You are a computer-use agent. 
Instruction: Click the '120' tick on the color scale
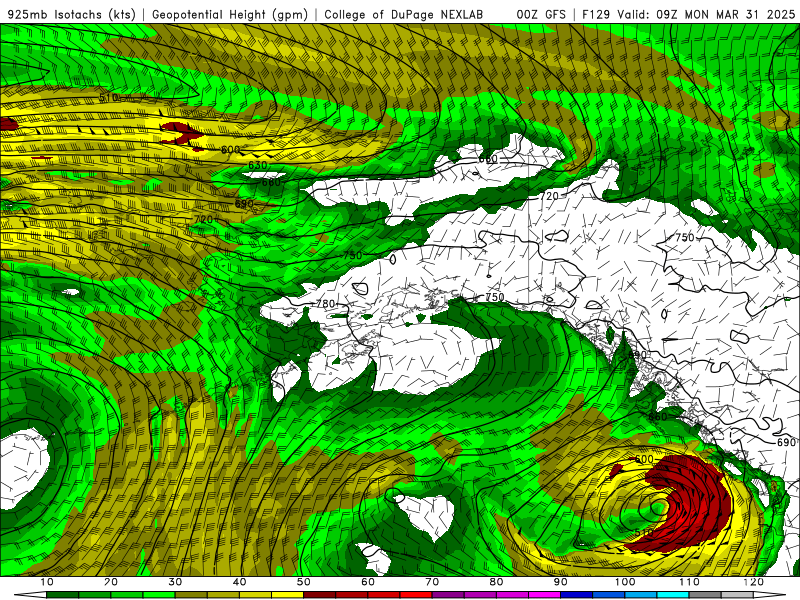tap(754, 582)
